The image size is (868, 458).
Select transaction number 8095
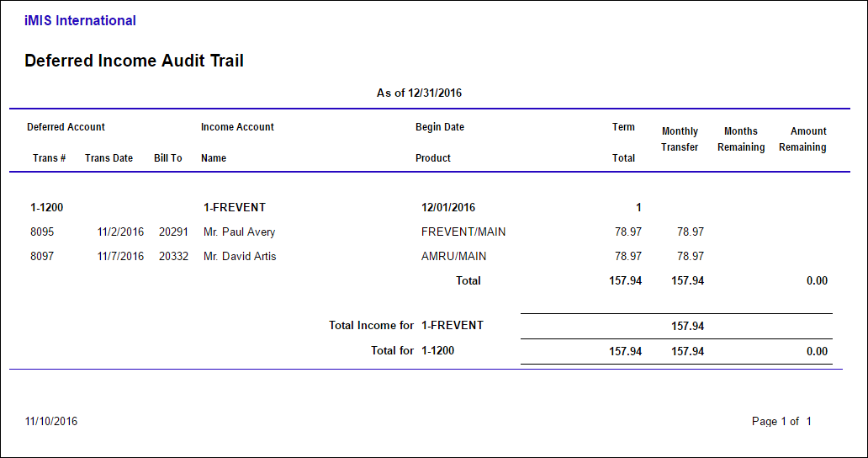click(42, 232)
